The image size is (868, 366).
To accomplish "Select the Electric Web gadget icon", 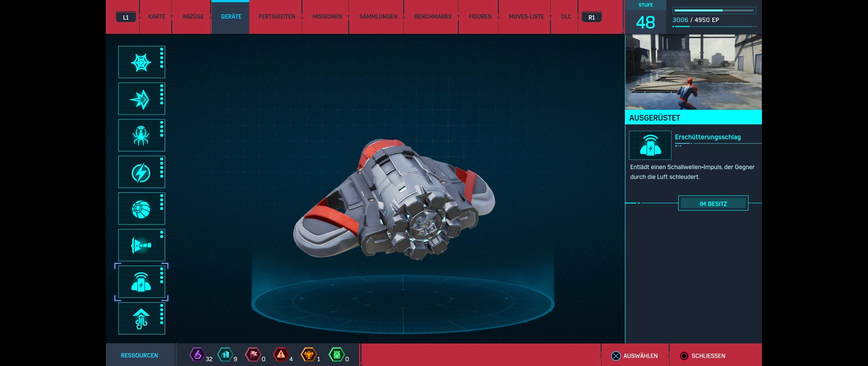I will [x=141, y=172].
